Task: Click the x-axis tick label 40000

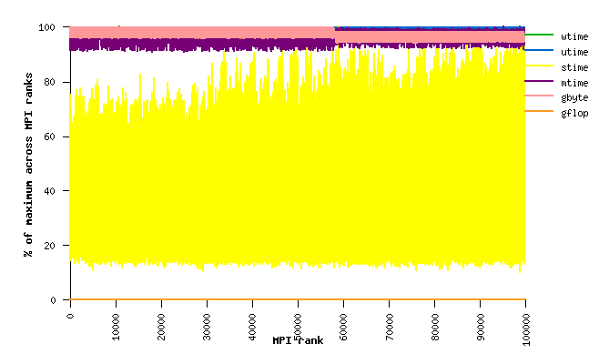Action: [252, 327]
